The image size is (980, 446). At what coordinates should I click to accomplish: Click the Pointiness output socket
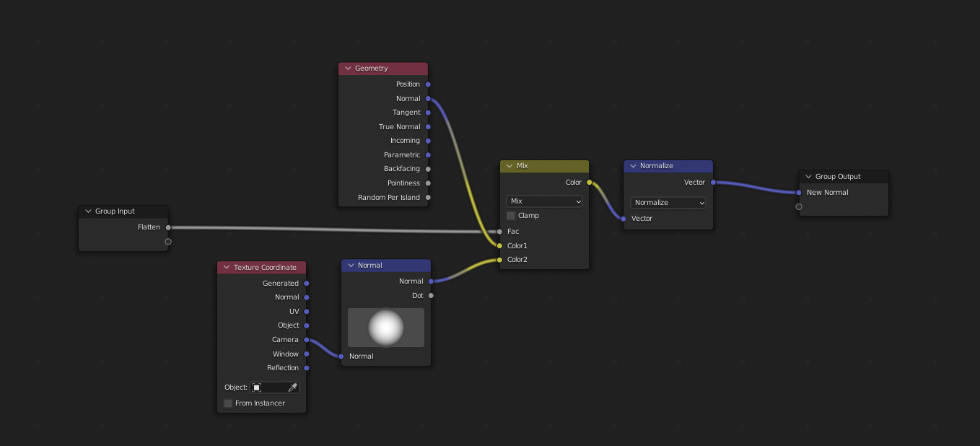428,183
